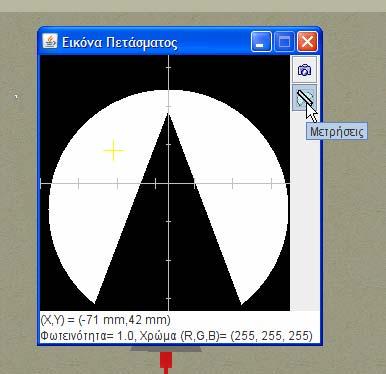Click the (X,Y) coordinates readout
Viewport: 386px width, 374px height.
106,320
